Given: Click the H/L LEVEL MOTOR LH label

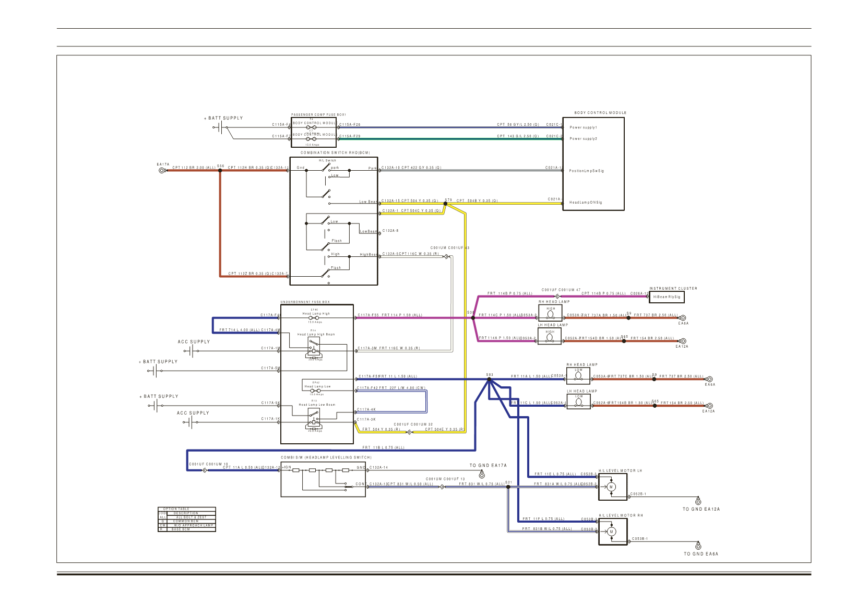Looking at the screenshot, I should [620, 471].
